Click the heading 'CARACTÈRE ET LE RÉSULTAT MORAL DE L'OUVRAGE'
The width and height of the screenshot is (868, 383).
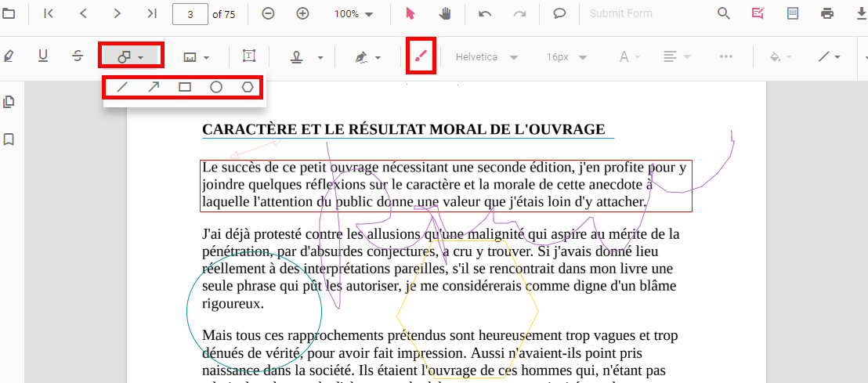(403, 129)
